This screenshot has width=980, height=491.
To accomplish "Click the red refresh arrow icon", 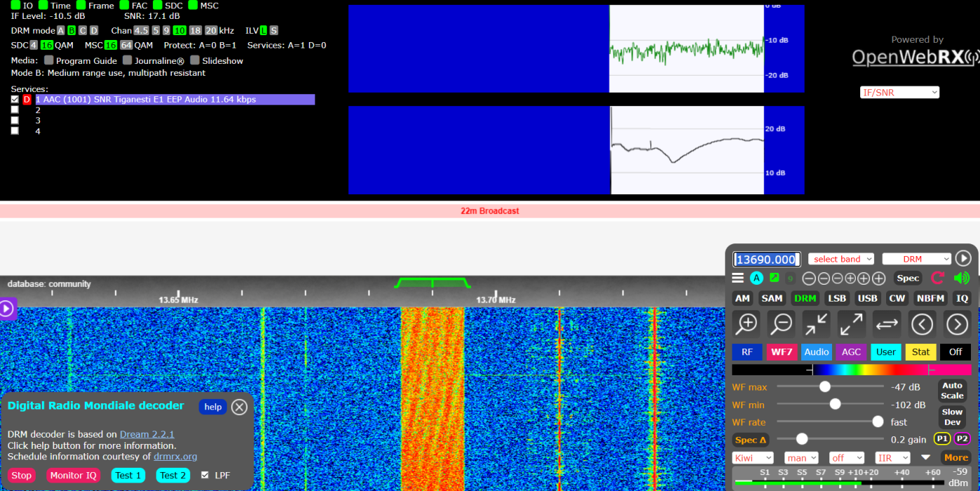I will (x=938, y=278).
